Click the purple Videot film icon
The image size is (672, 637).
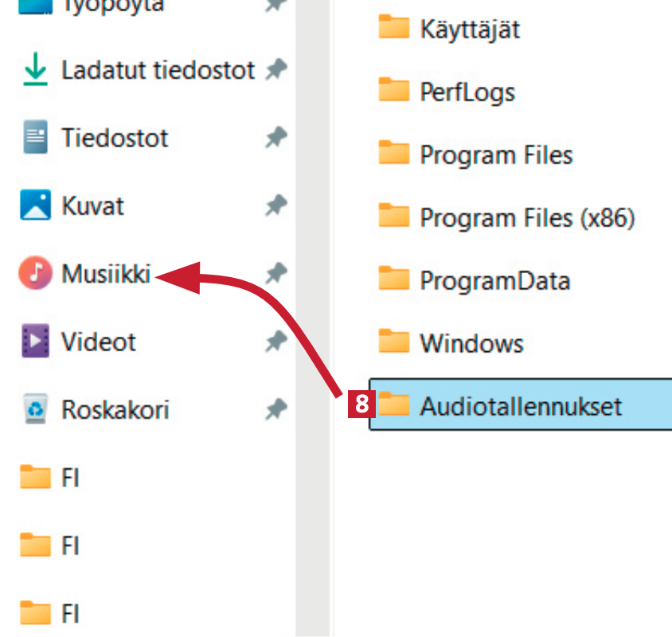(x=34, y=342)
